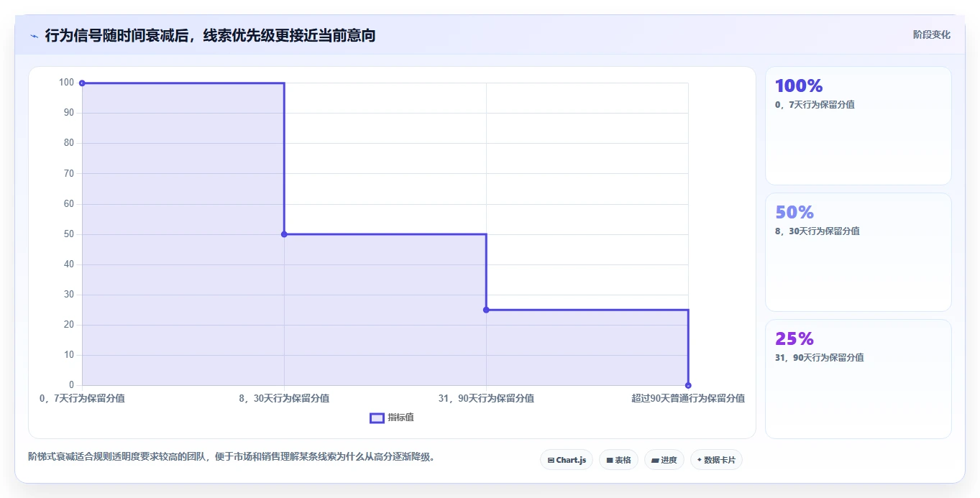Click the 25% card caption 31，90天行为保留分值
The width and height of the screenshot is (980, 498).
pyautogui.click(x=820, y=358)
